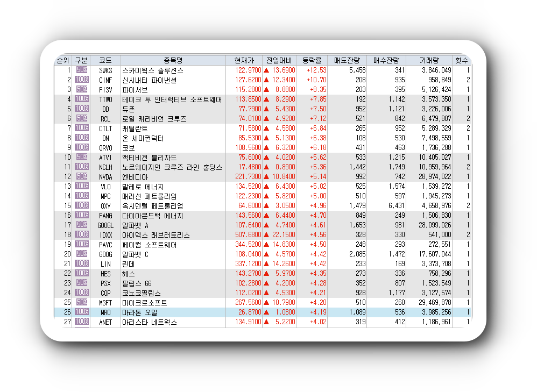
Task: Click the 100% badge in the NCLH row
Action: click(x=82, y=167)
